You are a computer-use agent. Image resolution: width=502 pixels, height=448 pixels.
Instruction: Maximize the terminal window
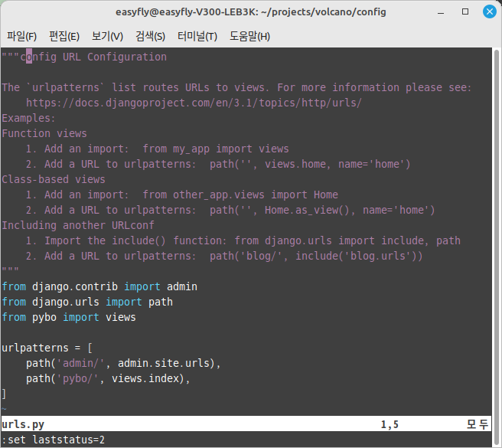465,11
